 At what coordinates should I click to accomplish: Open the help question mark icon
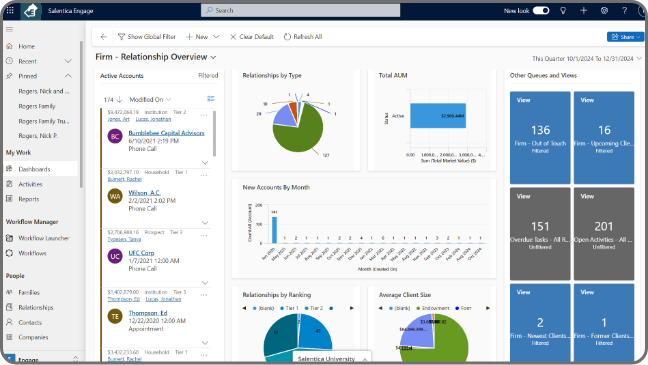[x=624, y=10]
